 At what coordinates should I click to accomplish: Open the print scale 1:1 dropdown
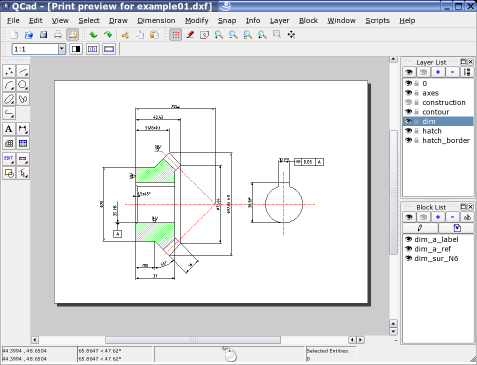62,49
